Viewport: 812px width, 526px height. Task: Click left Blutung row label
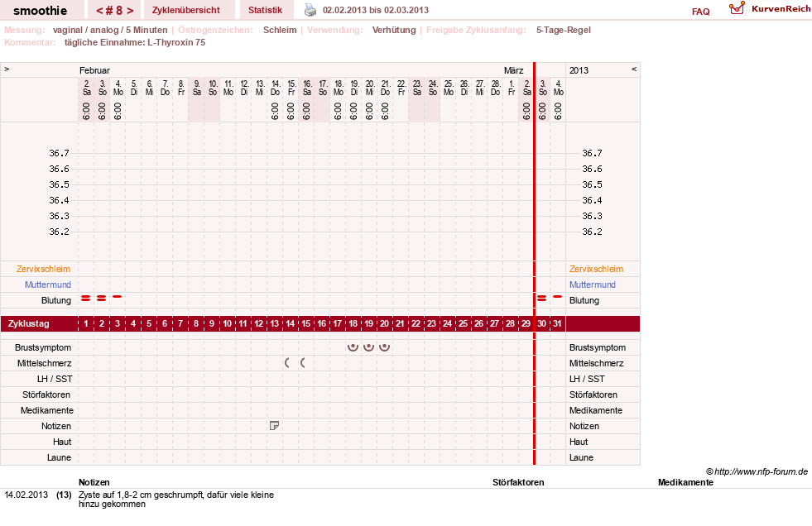pos(56,300)
